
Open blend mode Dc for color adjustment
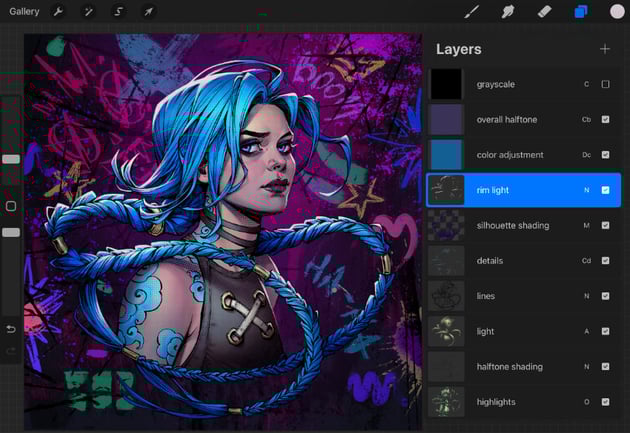(x=587, y=155)
